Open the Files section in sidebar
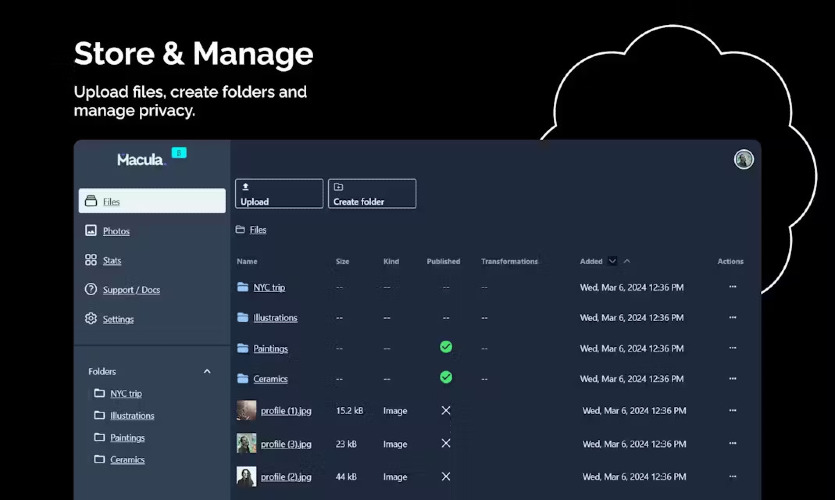Image resolution: width=835 pixels, height=500 pixels. pos(152,201)
